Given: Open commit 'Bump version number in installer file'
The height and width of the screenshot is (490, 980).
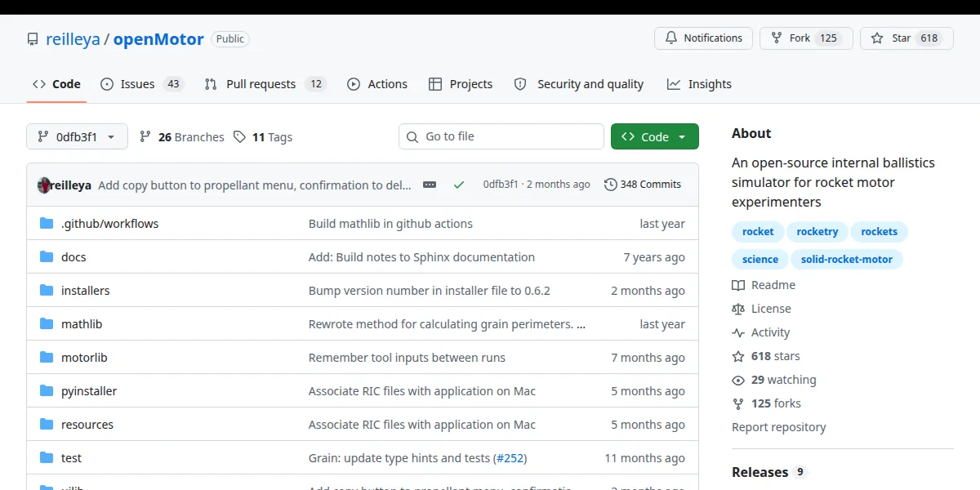Looking at the screenshot, I should tap(430, 291).
